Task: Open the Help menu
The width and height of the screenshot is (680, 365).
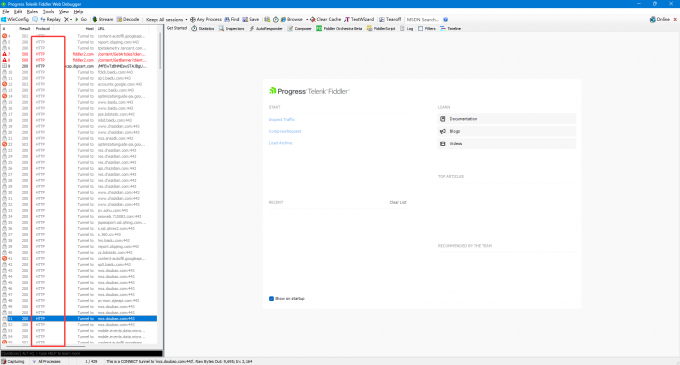Action: pos(78,12)
